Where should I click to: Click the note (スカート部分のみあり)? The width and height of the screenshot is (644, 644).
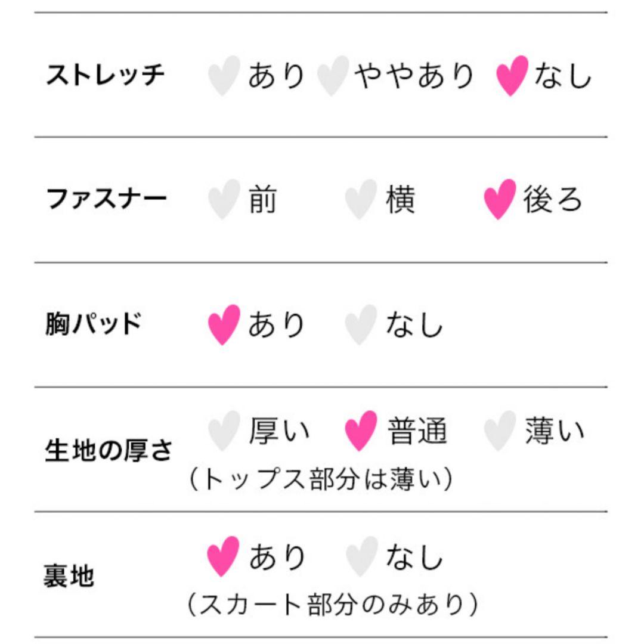coord(333,605)
